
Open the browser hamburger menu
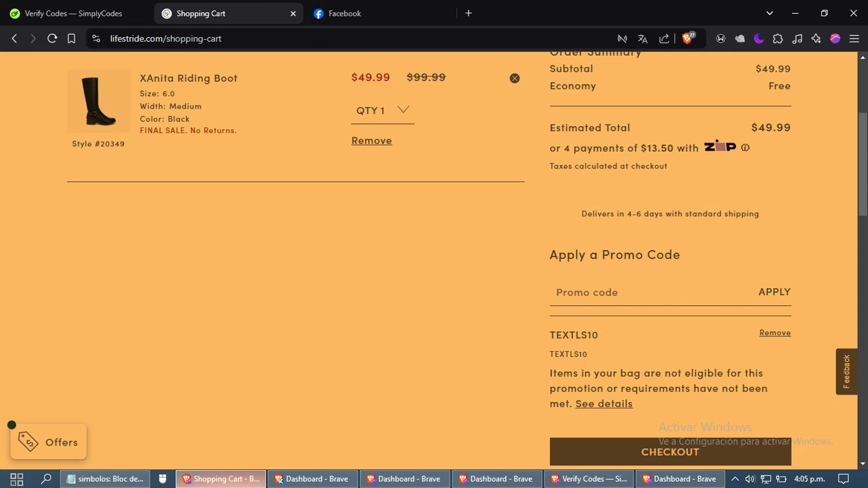854,39
